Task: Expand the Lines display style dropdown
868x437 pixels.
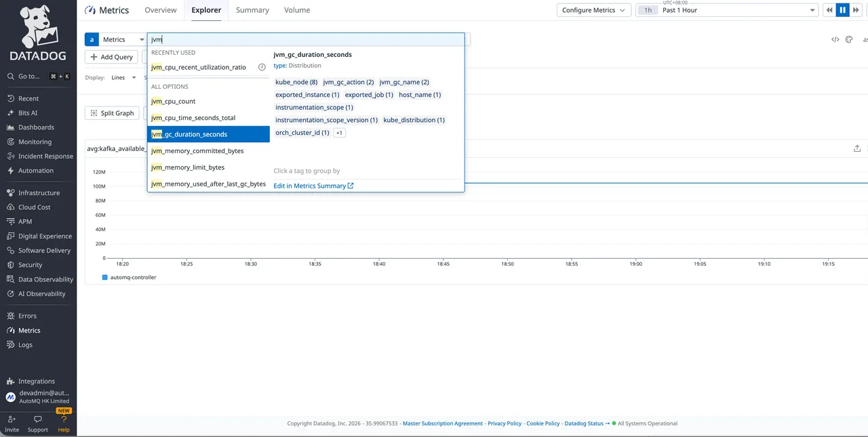Action: [122, 77]
